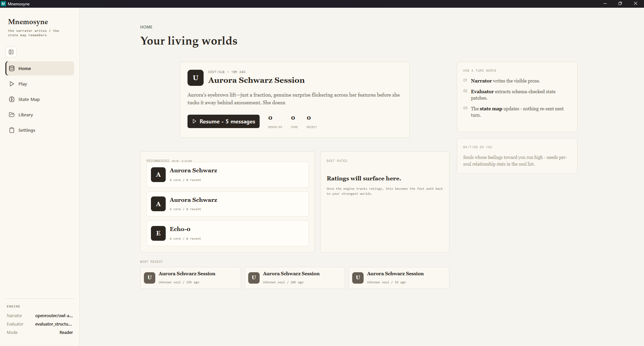Click the 'Most recent' label

coord(152,262)
